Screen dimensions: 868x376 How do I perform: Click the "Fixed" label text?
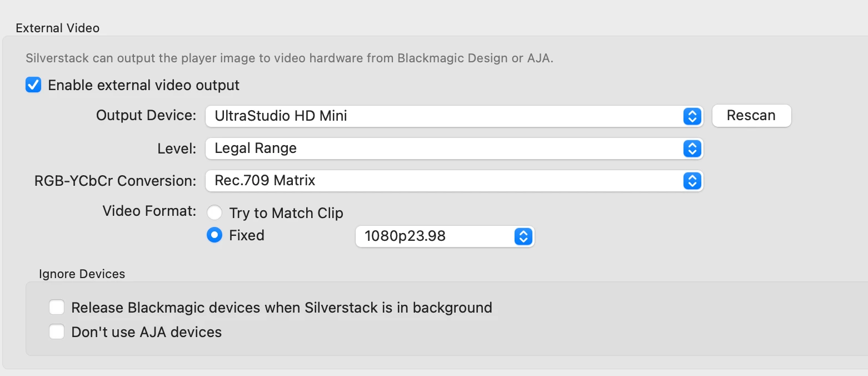coord(247,235)
